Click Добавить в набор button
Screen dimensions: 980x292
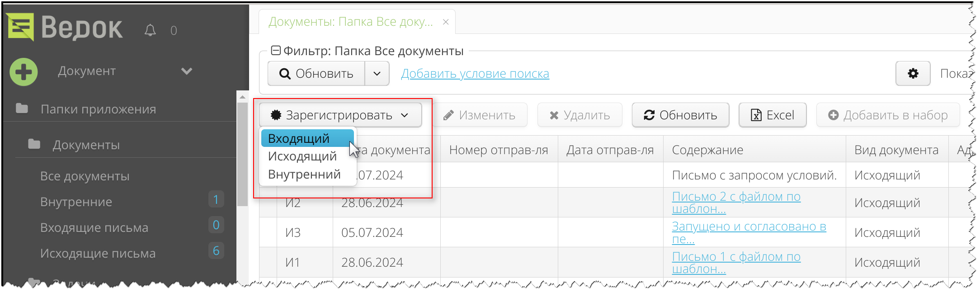pyautogui.click(x=888, y=115)
